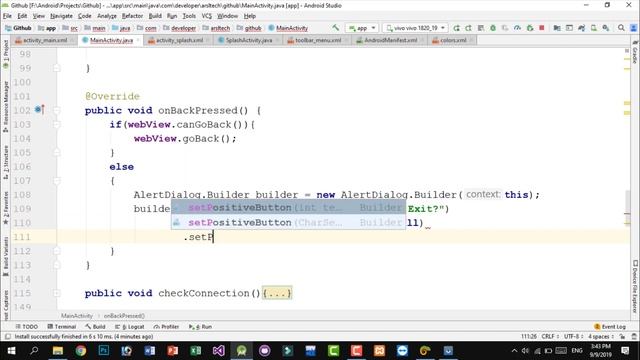This screenshot has width=640, height=360.
Task: Click the developer breadcrumb folder
Action: [180, 28]
